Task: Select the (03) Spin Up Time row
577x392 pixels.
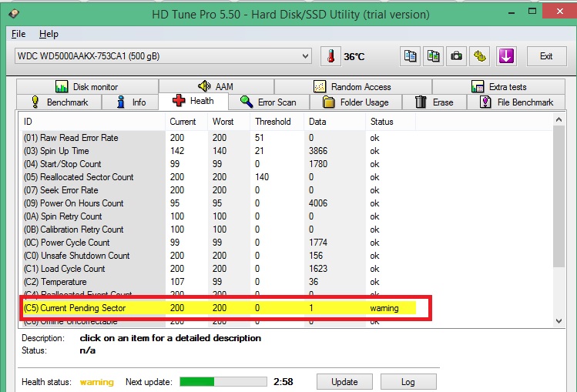Action: [219, 151]
